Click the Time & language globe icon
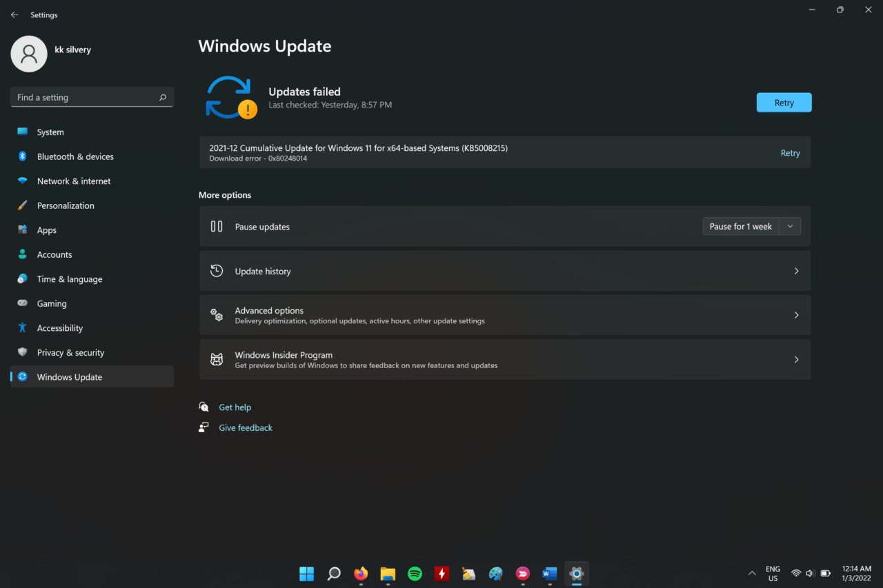Screen dimensions: 883x588 (x=23, y=279)
